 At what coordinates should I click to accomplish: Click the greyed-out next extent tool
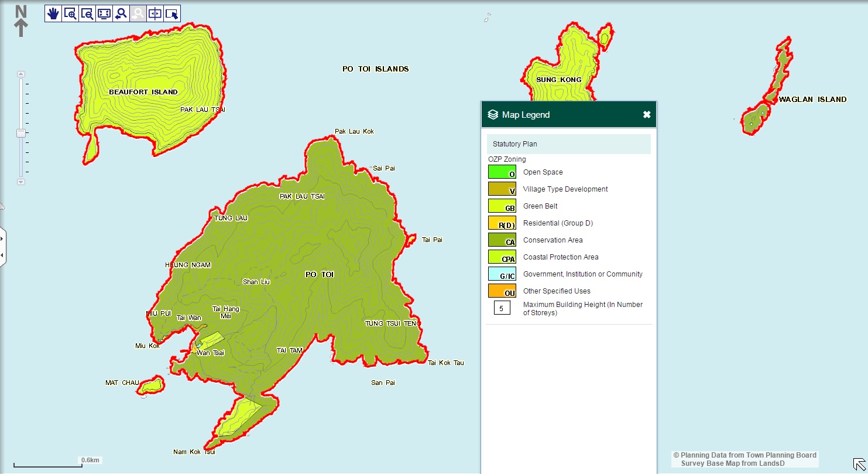(138, 14)
